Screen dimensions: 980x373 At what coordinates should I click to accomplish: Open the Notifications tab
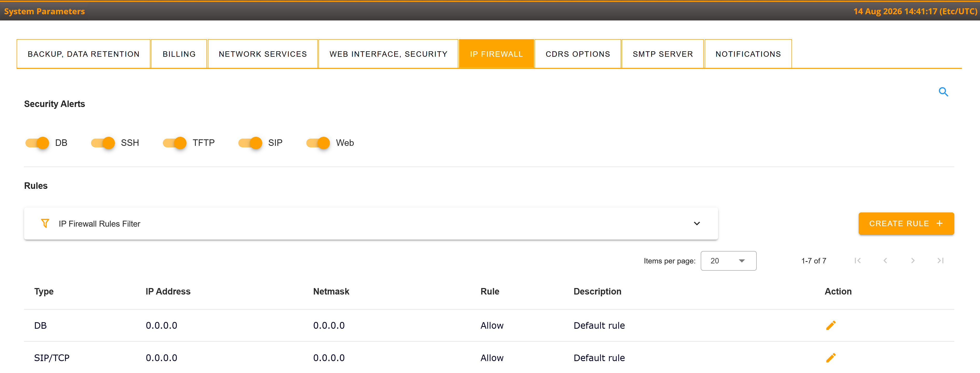748,54
